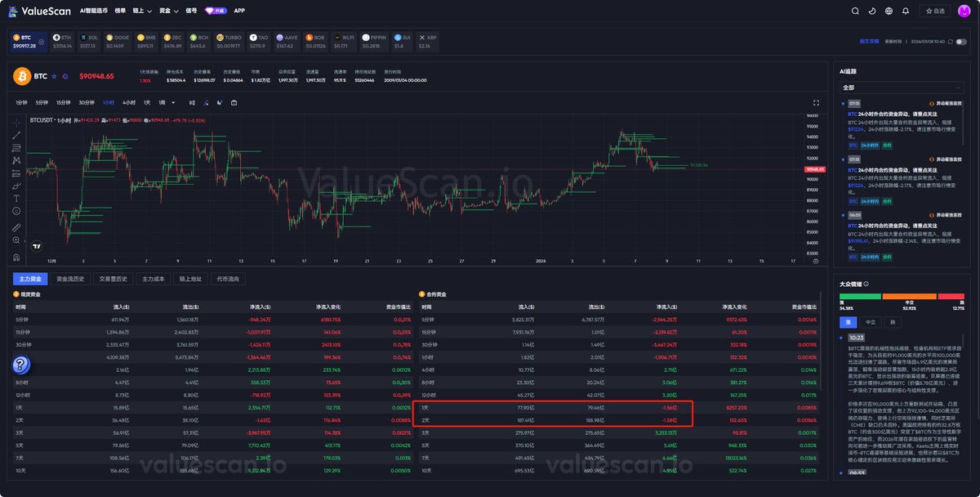The width and height of the screenshot is (980, 497).
Task: Click the floating help question mark button
Action: pos(21,365)
